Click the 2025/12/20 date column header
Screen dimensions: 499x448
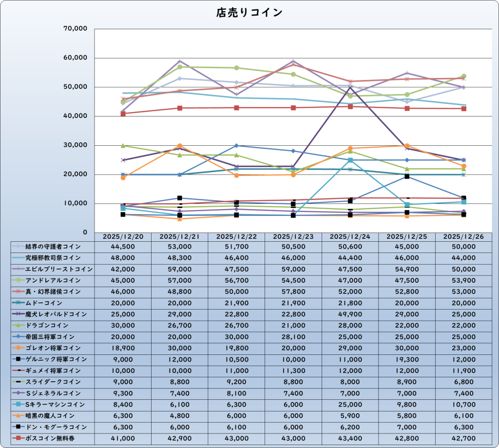pyautogui.click(x=123, y=236)
